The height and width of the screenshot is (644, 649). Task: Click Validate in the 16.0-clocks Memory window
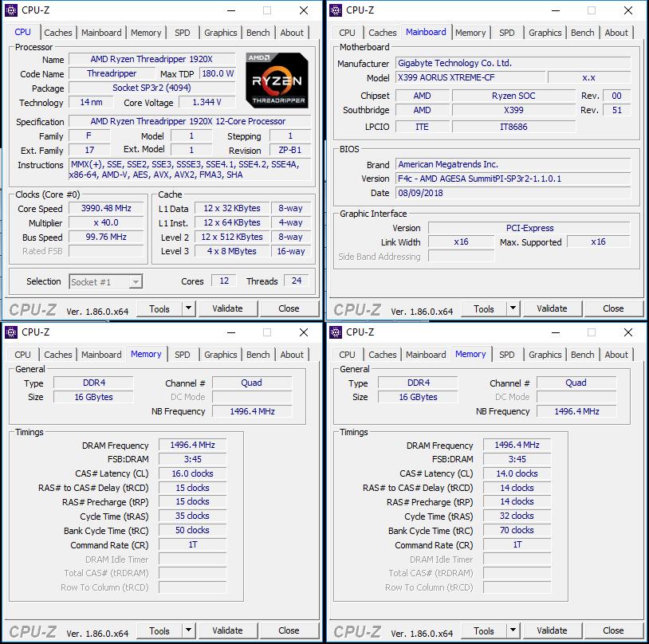228,630
